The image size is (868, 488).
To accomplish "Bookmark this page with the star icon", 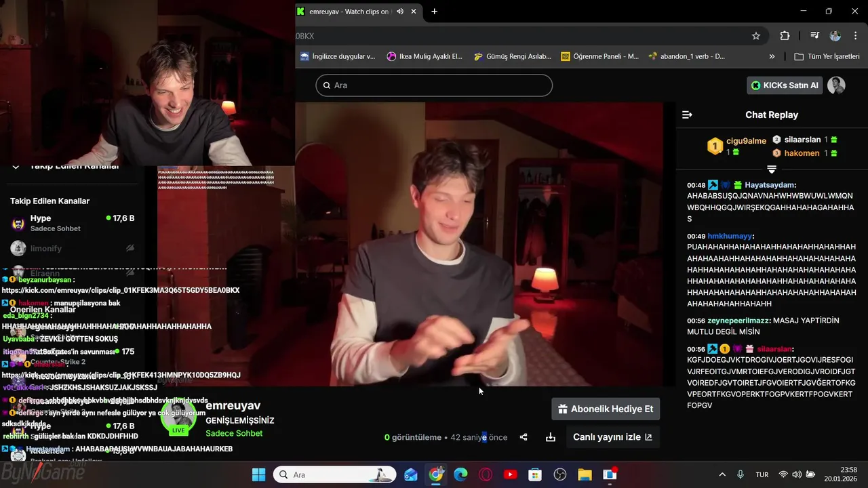I will coord(756,36).
